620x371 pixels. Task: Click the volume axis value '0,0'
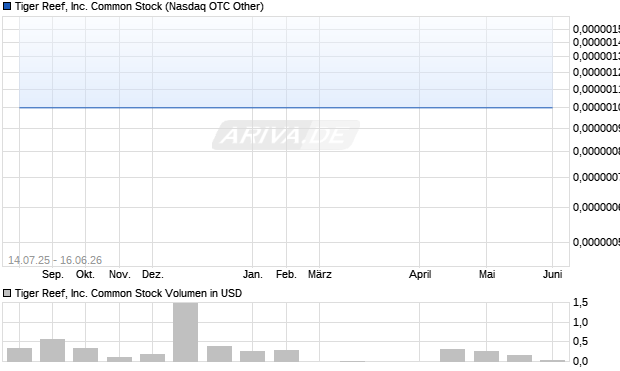pyautogui.click(x=580, y=361)
